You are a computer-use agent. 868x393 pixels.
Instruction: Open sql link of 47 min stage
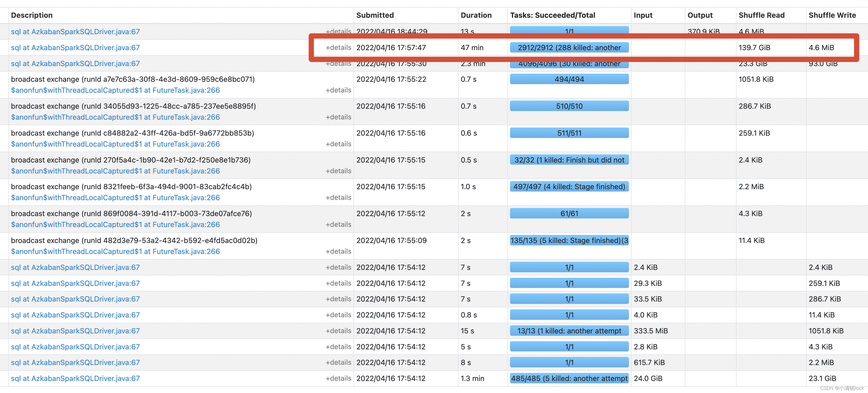(75, 48)
